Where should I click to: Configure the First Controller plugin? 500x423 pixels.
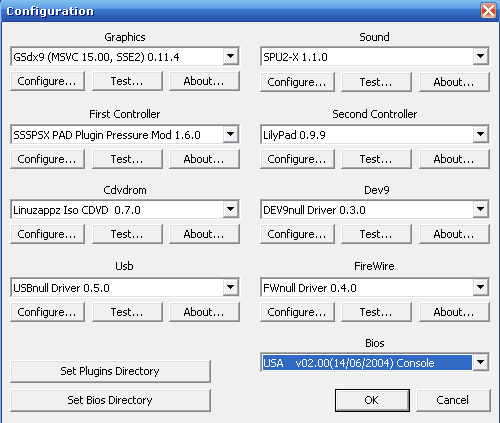click(47, 159)
